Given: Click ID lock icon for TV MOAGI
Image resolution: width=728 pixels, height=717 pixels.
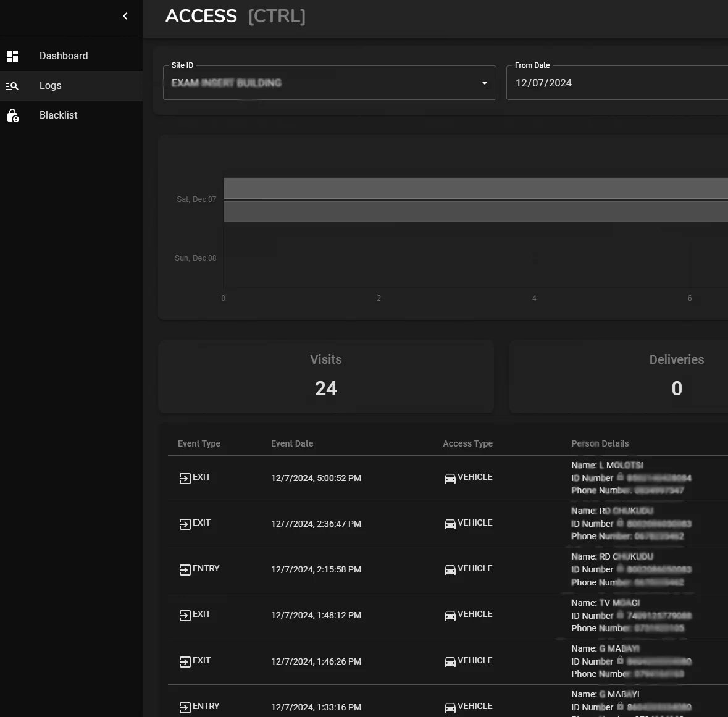Looking at the screenshot, I should click(x=620, y=614).
